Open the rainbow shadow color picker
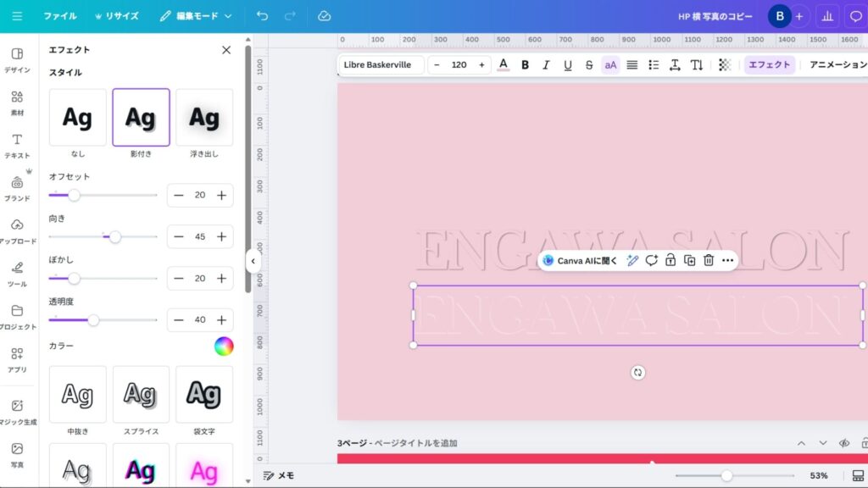The width and height of the screenshot is (868, 488). point(223,347)
